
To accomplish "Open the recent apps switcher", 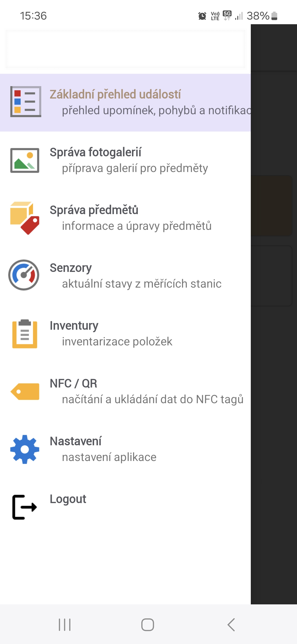I will tap(65, 624).
